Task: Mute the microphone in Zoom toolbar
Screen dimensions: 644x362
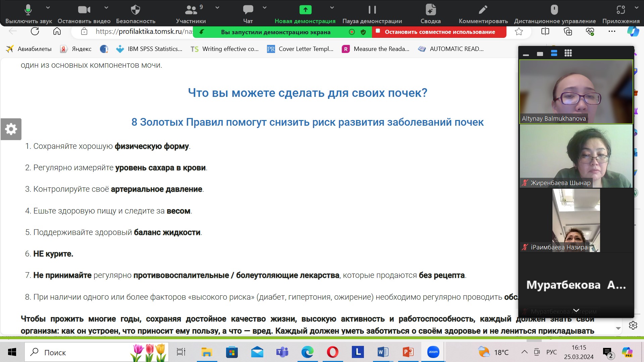Action: (x=29, y=13)
